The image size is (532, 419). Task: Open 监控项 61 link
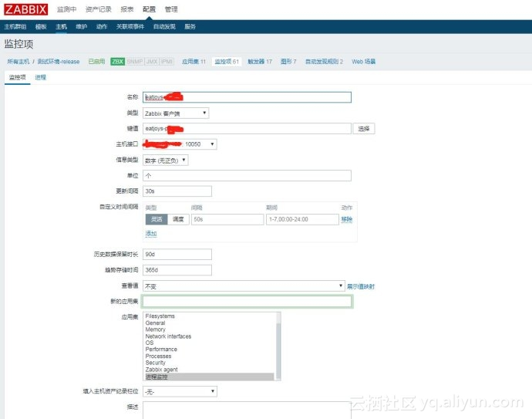pyautogui.click(x=227, y=62)
